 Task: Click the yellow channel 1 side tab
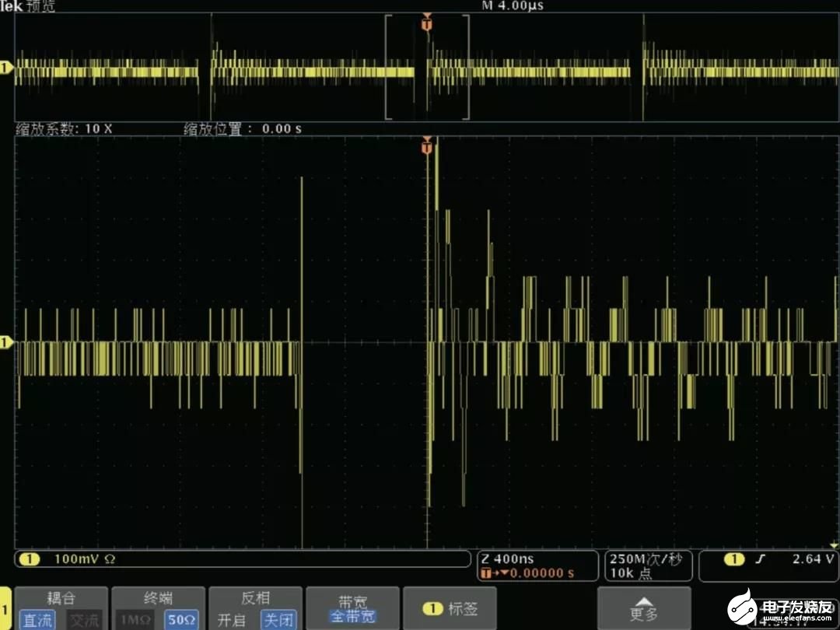pos(5,608)
